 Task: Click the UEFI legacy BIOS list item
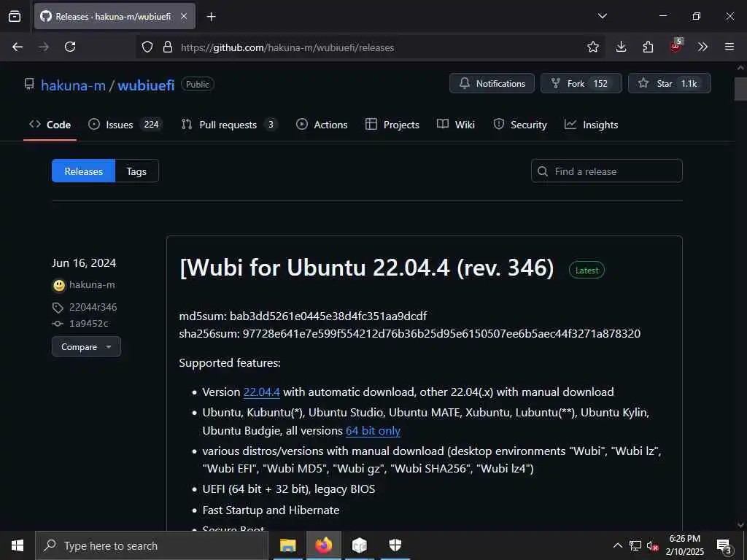[289, 489]
